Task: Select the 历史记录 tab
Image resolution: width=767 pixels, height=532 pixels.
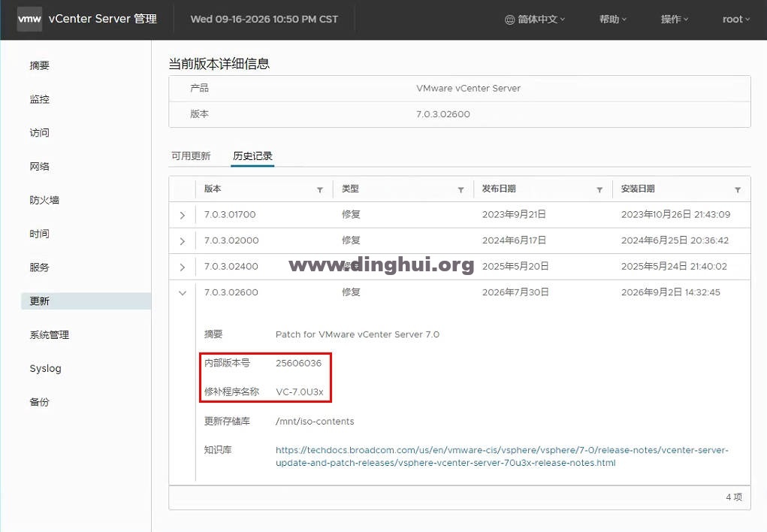Action: [252, 156]
